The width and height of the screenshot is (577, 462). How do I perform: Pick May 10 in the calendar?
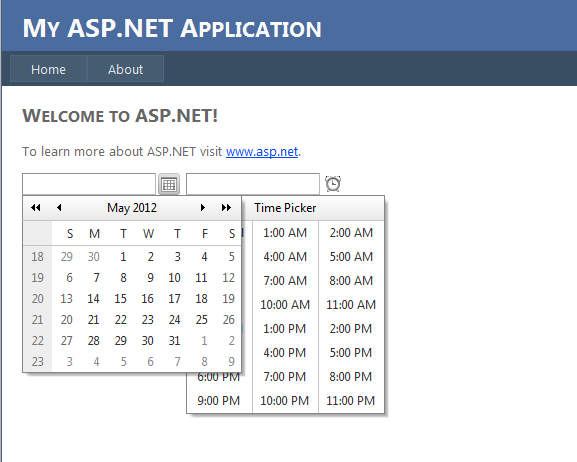pos(174,278)
